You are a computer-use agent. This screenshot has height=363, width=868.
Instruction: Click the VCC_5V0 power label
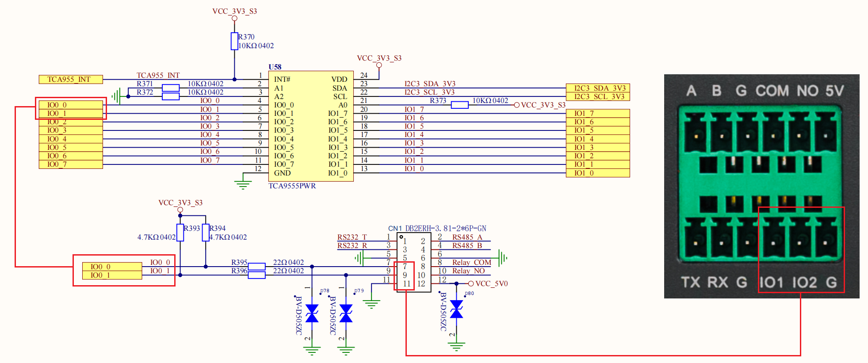[x=492, y=283]
